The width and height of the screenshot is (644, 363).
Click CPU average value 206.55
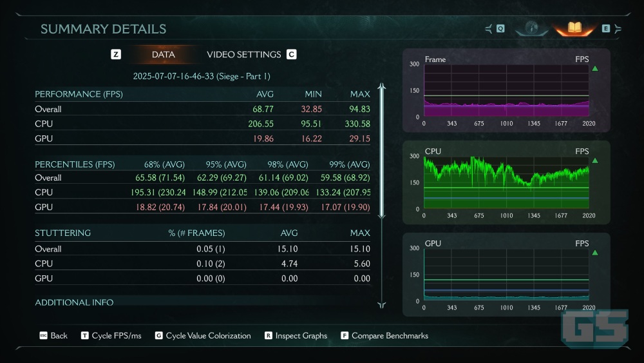261,124
